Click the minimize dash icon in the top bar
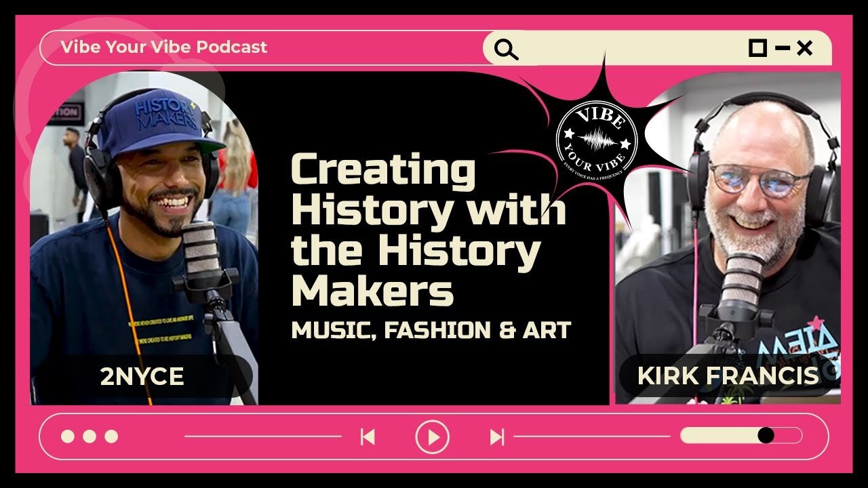868x488 pixels. 783,48
